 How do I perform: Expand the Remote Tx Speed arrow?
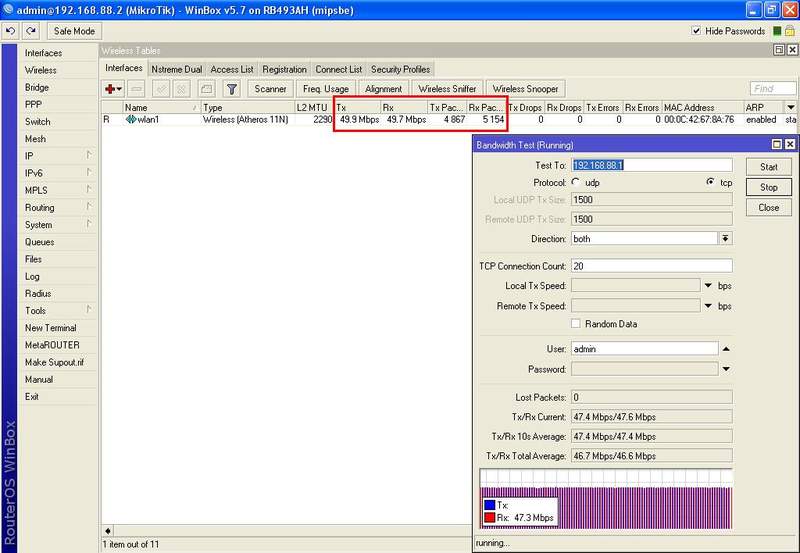708,306
